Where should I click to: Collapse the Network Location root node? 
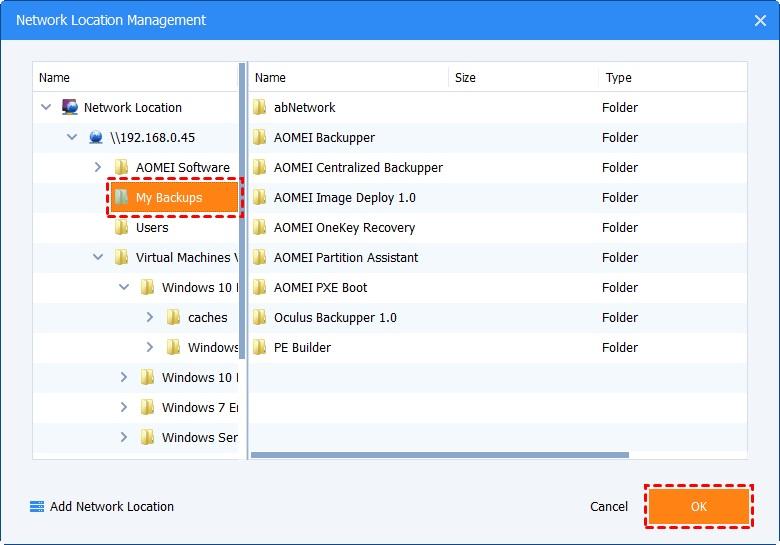point(46,107)
